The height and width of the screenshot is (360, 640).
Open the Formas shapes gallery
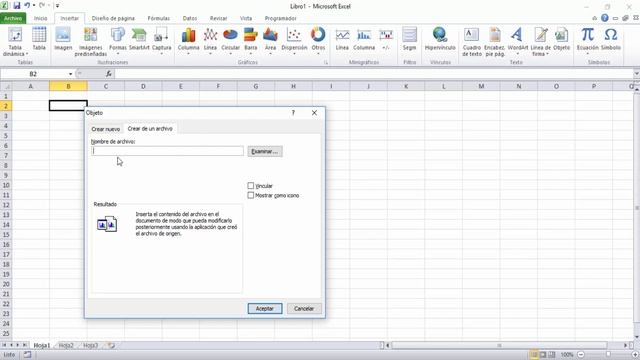[x=118, y=42]
